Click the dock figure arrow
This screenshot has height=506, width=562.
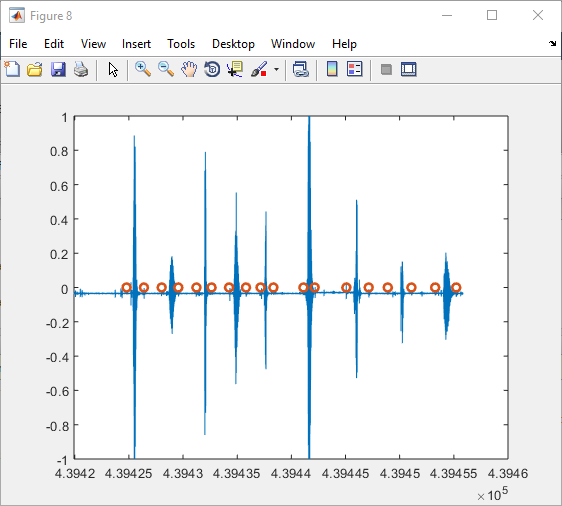(552, 44)
